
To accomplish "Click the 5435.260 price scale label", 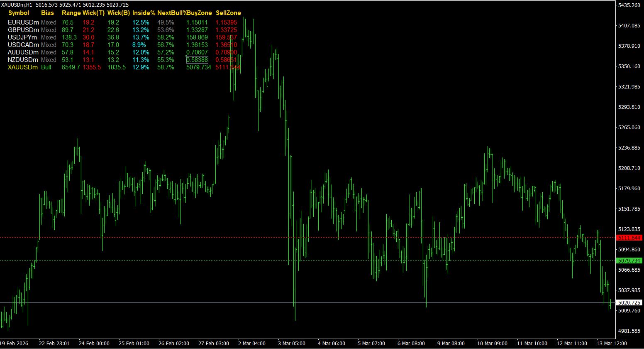I will [x=629, y=5].
